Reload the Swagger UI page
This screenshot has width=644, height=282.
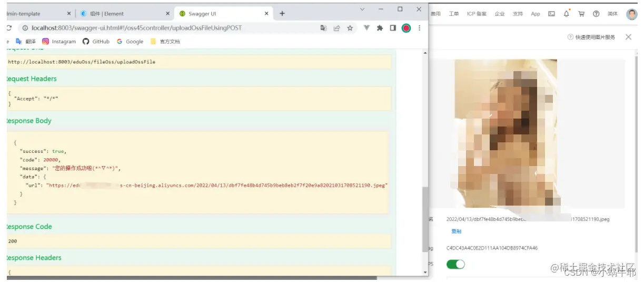(x=9, y=28)
